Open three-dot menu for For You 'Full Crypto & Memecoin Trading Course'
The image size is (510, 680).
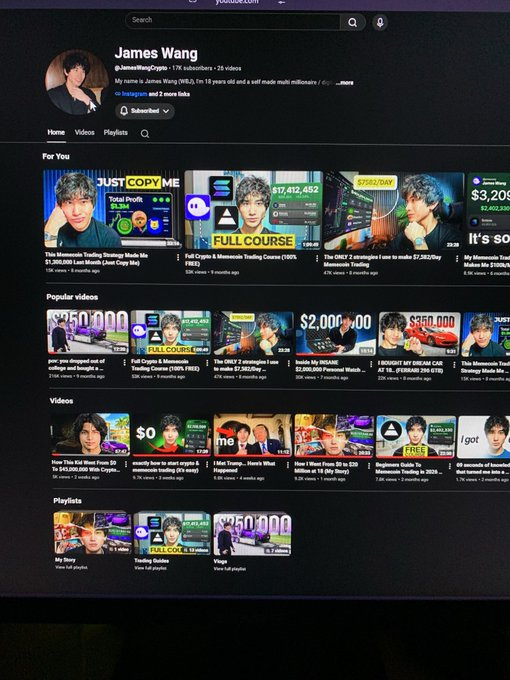[317, 258]
